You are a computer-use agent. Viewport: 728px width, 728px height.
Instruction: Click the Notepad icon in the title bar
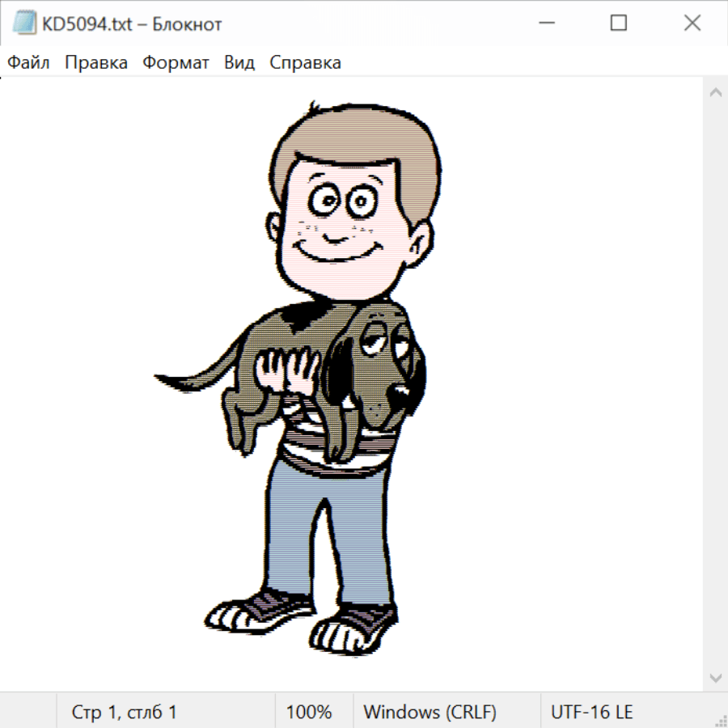[x=25, y=23]
